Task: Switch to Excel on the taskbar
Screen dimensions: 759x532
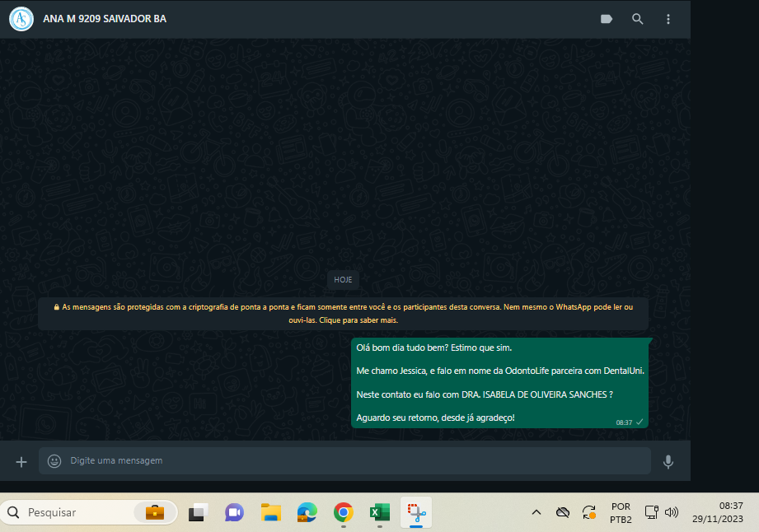Action: click(379, 512)
